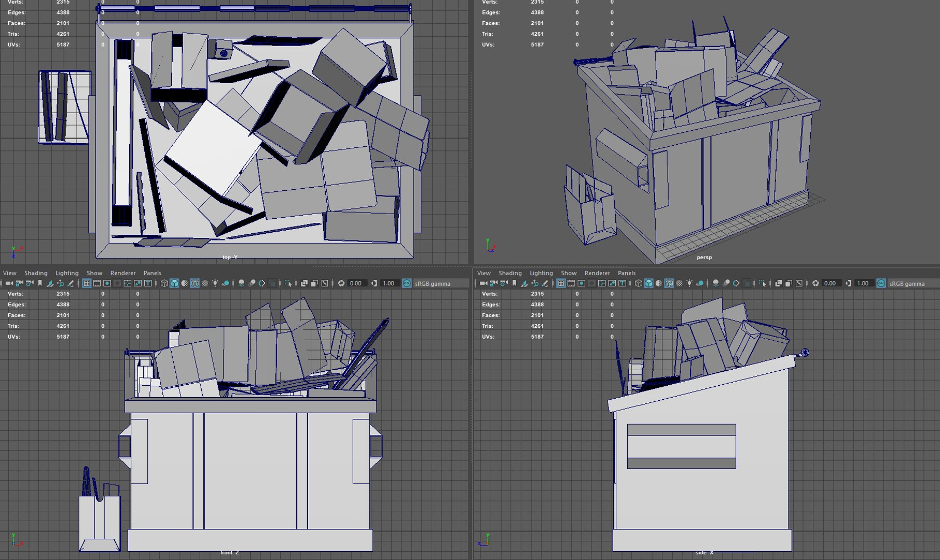The width and height of the screenshot is (940, 560).
Task: Toggle Shadows icon in the front view panel
Action: [x=226, y=284]
